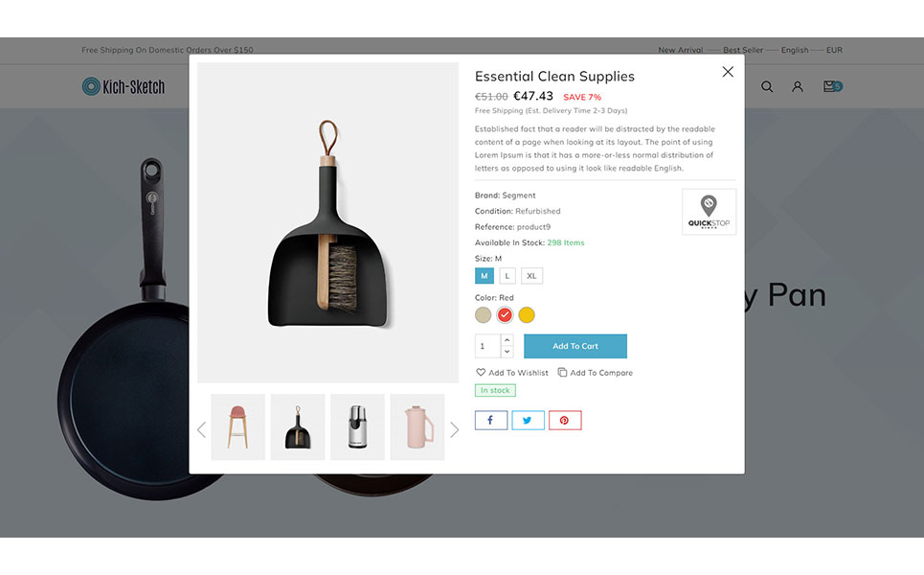
Task: Show previous product thumbnails
Action: 201,429
